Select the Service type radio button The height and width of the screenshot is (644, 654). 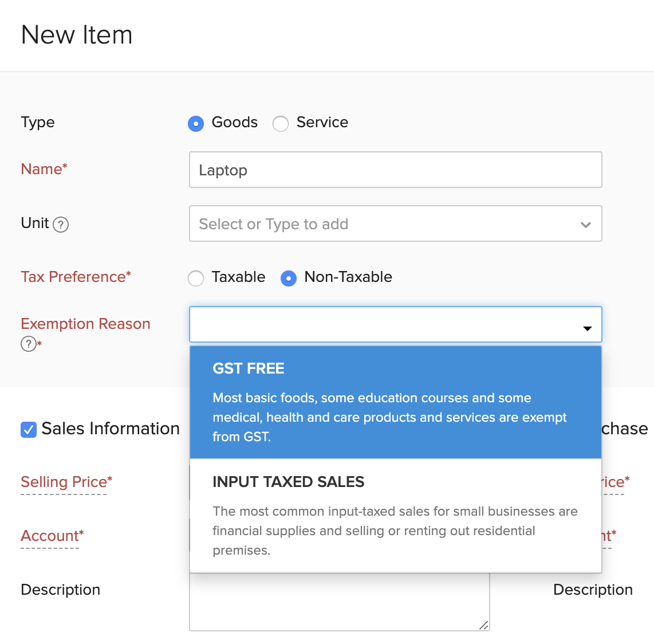coord(281,123)
